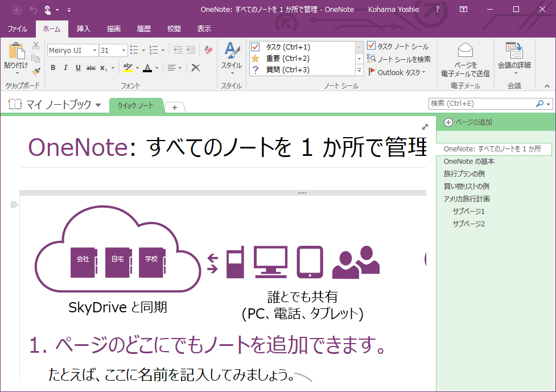556x392 pixels.
Task: Expand the マイ ノートブック notebook list
Action: (98, 105)
